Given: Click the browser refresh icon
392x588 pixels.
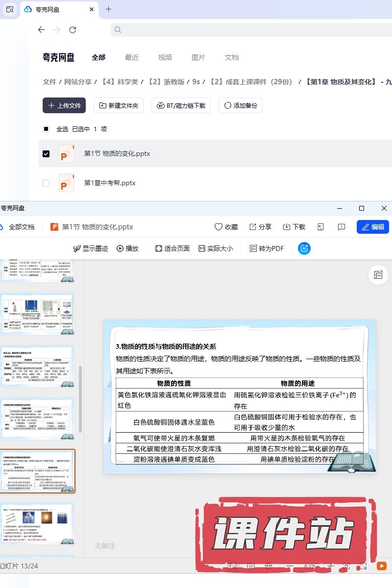Looking at the screenshot, I should coord(73,30).
